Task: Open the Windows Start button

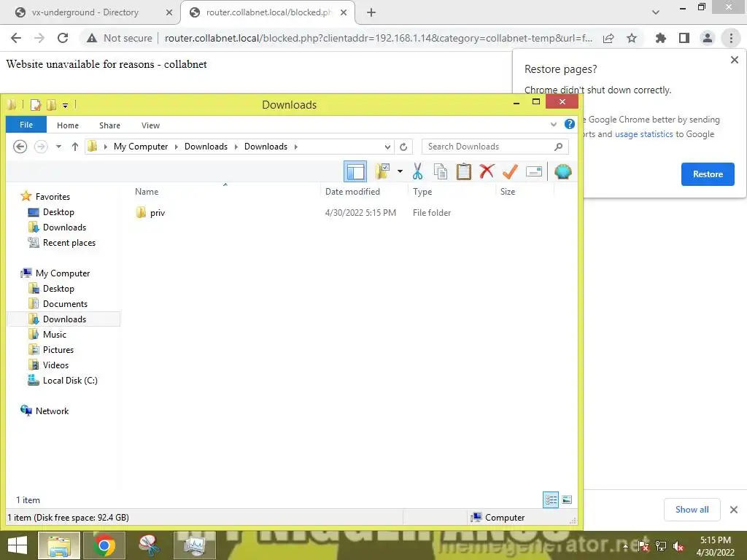Action: coord(18,545)
